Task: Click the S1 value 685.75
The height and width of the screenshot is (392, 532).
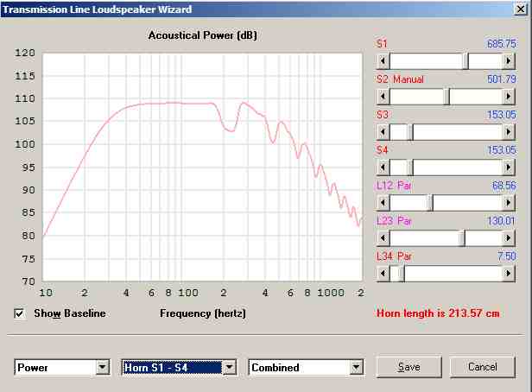Action: pos(502,44)
